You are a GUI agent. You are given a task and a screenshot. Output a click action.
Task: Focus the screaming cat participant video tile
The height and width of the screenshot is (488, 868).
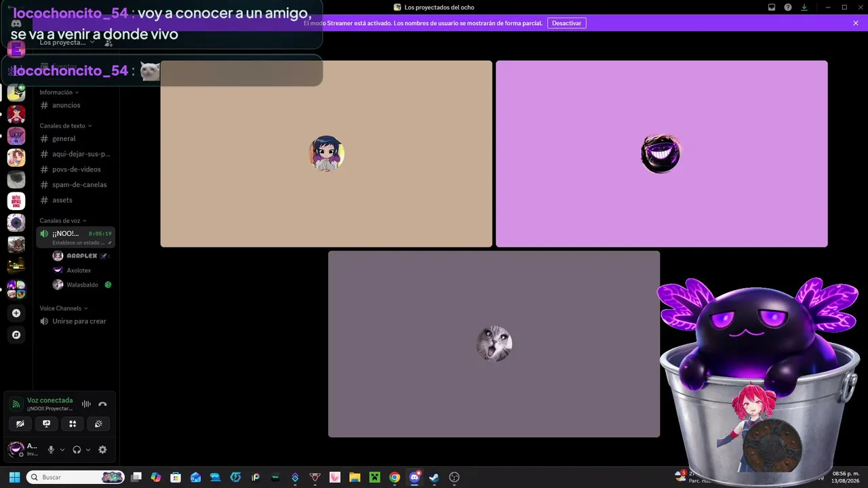494,344
